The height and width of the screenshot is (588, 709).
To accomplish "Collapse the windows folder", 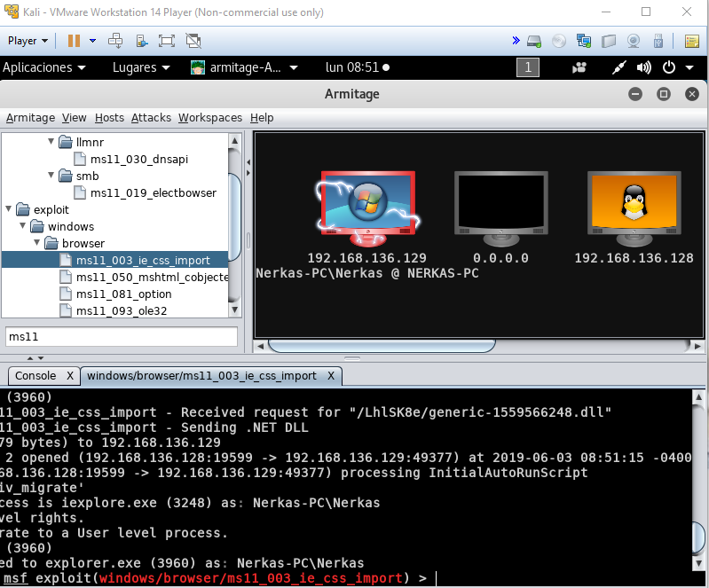I will coord(22,225).
